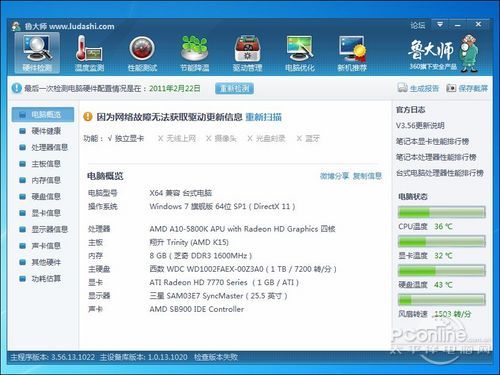Click the 生成报告 report icon
The width and height of the screenshot is (500, 375).
click(402, 88)
